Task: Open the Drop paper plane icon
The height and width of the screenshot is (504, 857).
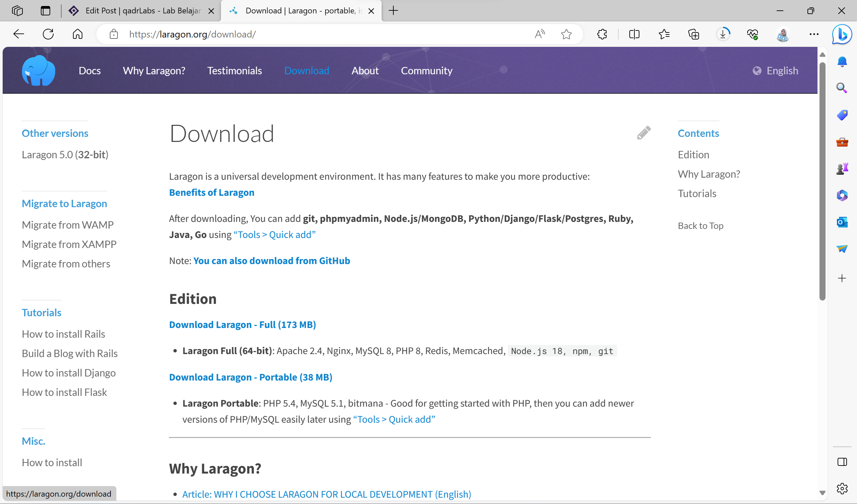Action: [x=842, y=249]
